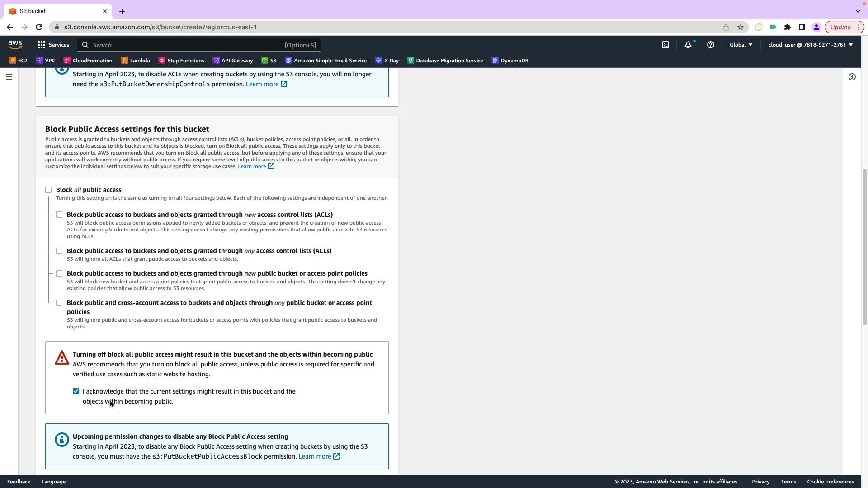Open the Services grid menu
The width and height of the screenshot is (868, 488).
53,45
